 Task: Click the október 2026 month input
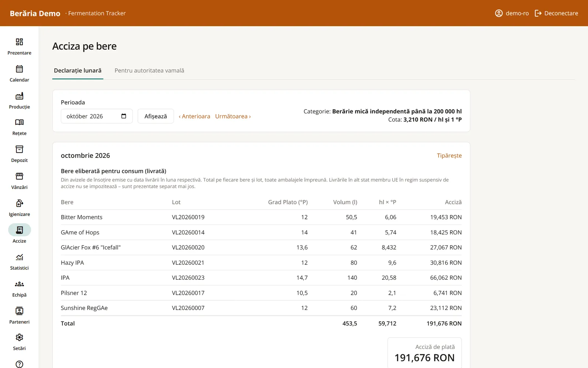(97, 116)
